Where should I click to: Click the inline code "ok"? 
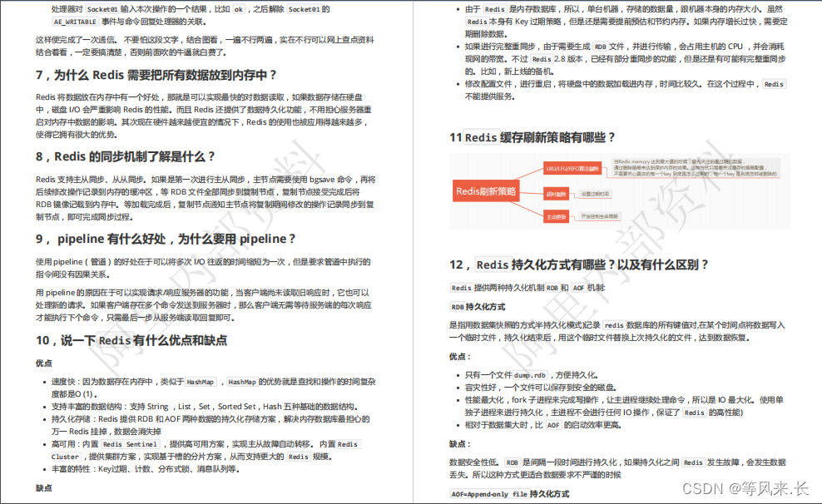click(x=239, y=9)
